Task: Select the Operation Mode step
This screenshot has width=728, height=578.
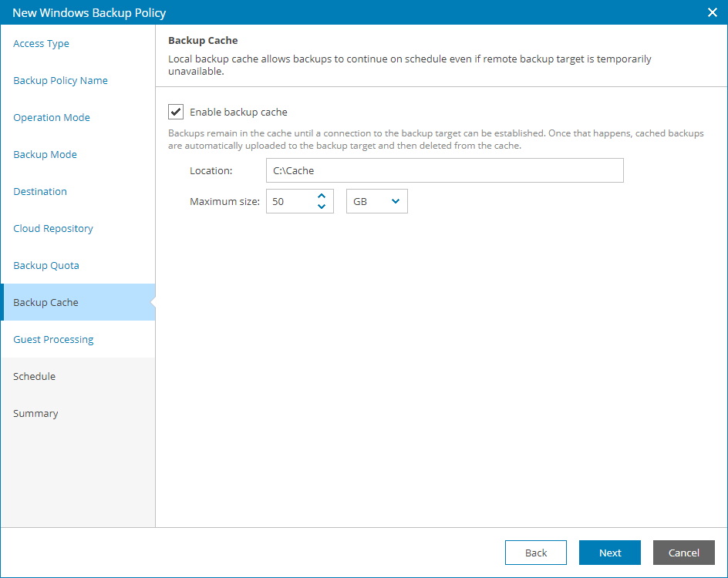Action: coord(52,117)
